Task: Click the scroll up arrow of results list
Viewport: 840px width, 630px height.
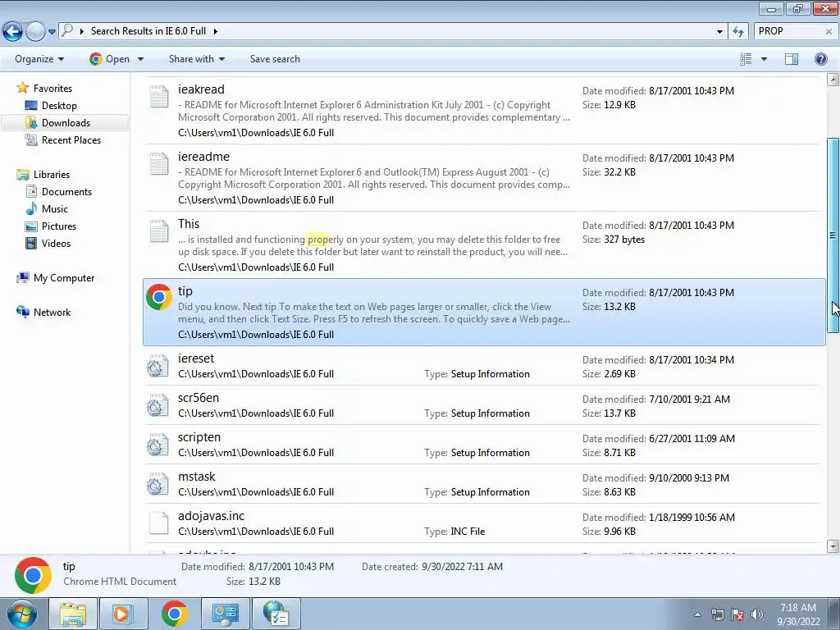Action: coord(833,80)
